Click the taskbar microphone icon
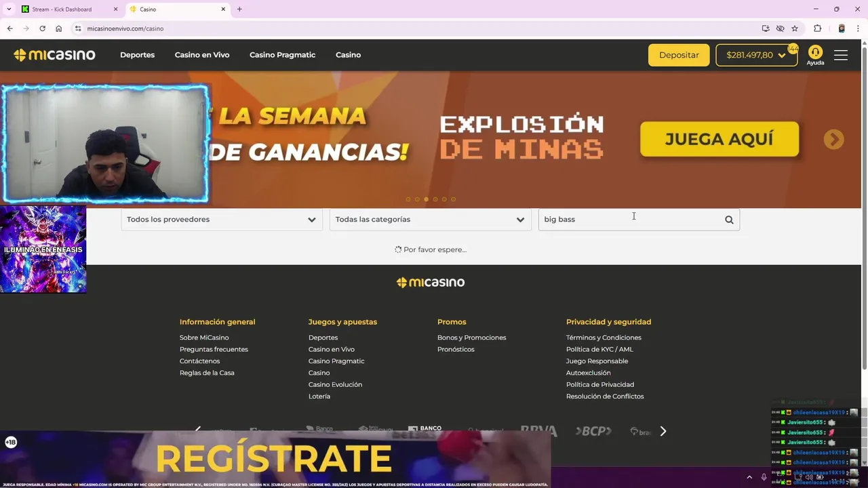 pos(764,477)
